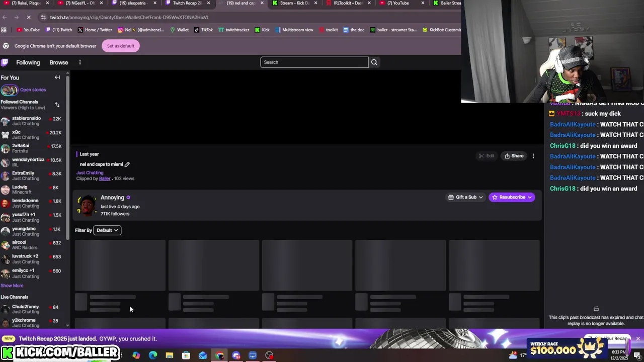This screenshot has height=362, width=644.
Task: Share this clip
Action: tap(514, 156)
